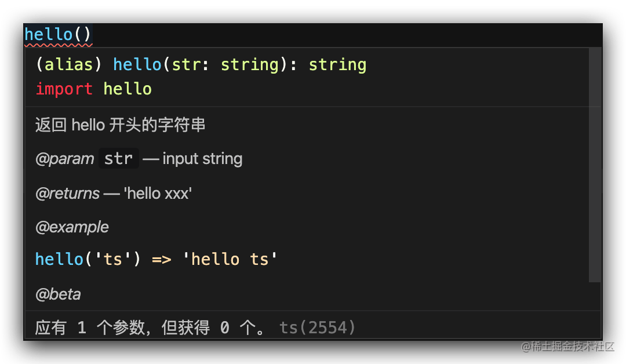Click the hello() code with red squiggle
Viewport: 626px width, 364px height.
(59, 35)
